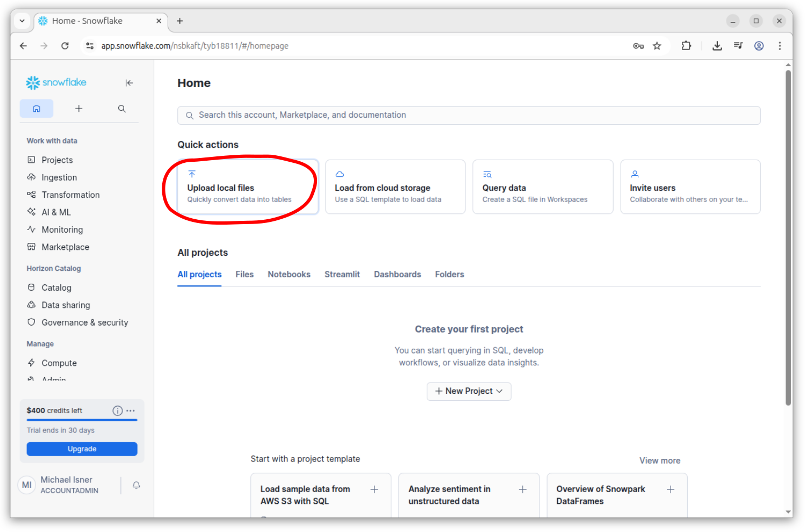The width and height of the screenshot is (806, 532).
Task: Collapse the Snowflake sidebar panel
Action: point(129,83)
